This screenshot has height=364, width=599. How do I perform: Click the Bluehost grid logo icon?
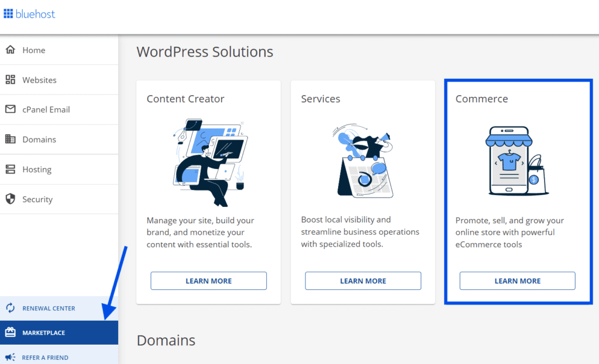point(8,14)
